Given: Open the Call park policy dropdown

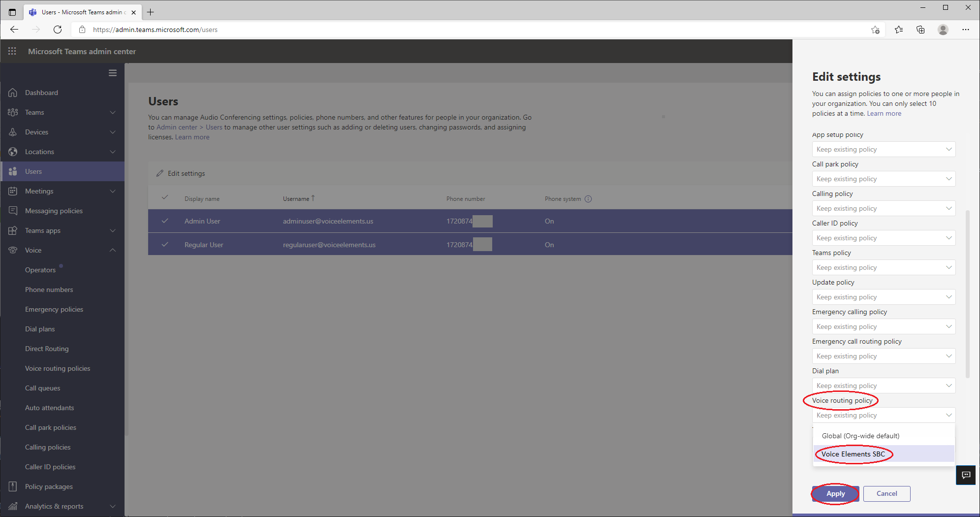Looking at the screenshot, I should (x=884, y=179).
